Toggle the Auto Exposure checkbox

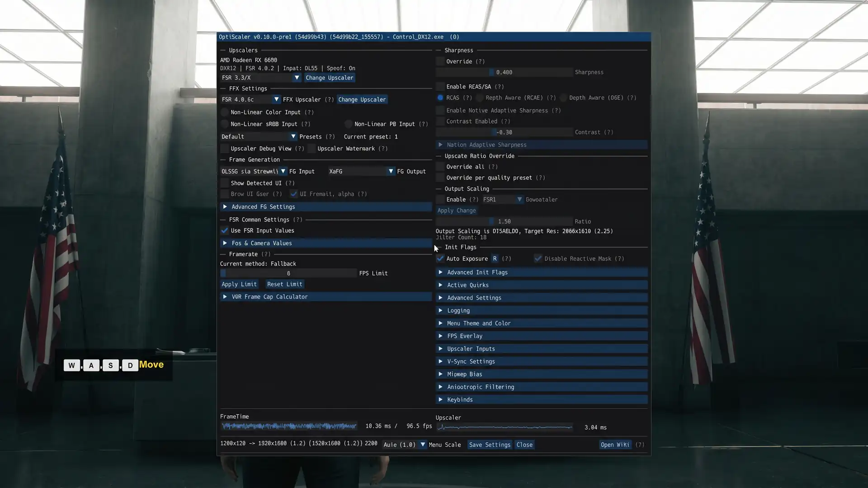point(440,258)
